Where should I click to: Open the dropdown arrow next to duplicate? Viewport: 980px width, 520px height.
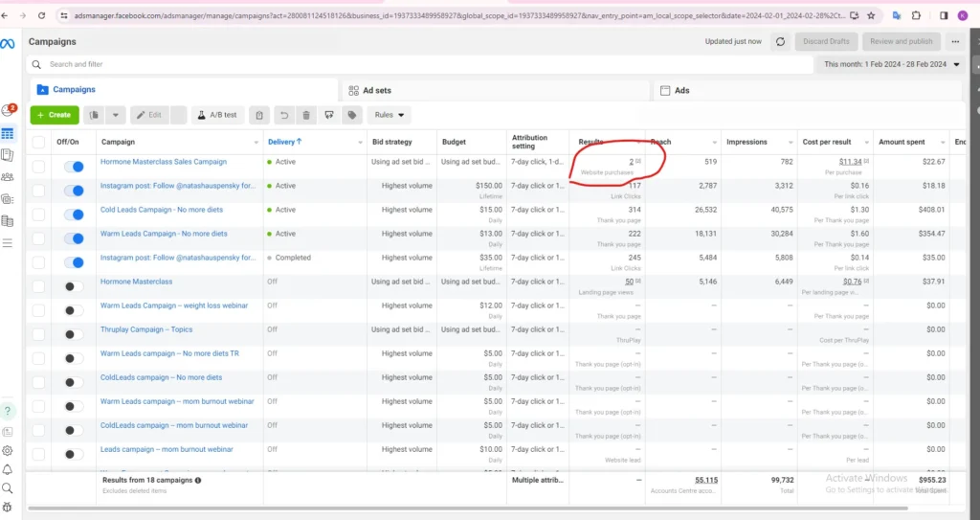point(116,115)
